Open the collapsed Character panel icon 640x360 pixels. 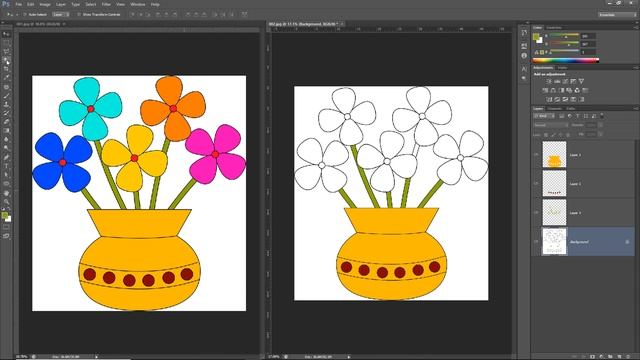pos(524,69)
